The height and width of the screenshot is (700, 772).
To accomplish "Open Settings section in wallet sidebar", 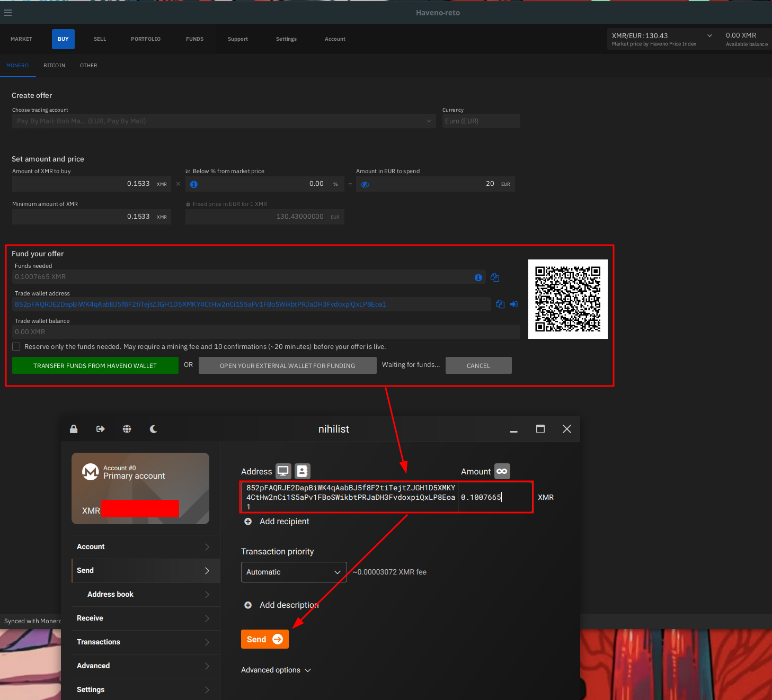I will click(x=146, y=689).
